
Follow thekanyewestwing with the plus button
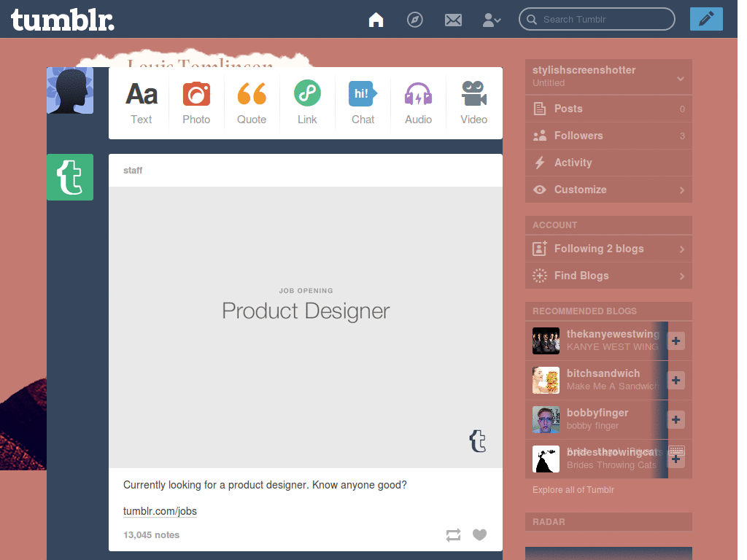coord(676,341)
